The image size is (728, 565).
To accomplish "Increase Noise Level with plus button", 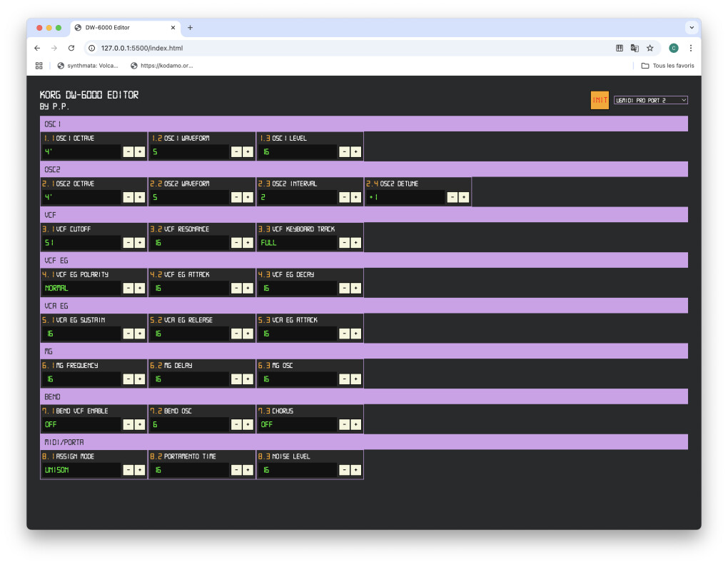I will coord(356,470).
